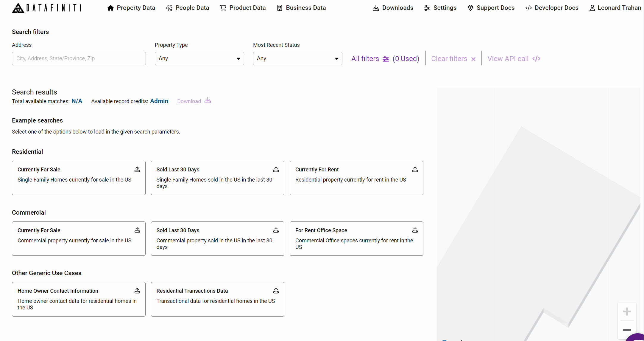Open All filters panel
This screenshot has height=341, width=644.
click(x=385, y=59)
